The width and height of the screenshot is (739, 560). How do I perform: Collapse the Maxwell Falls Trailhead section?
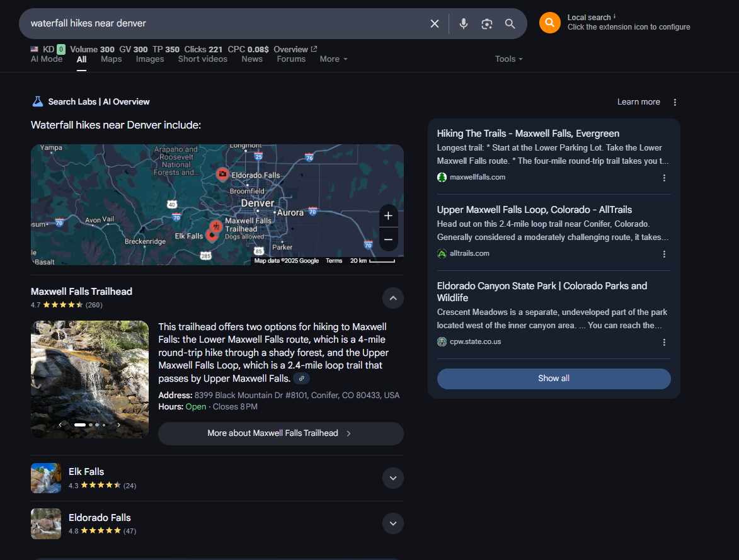(393, 298)
